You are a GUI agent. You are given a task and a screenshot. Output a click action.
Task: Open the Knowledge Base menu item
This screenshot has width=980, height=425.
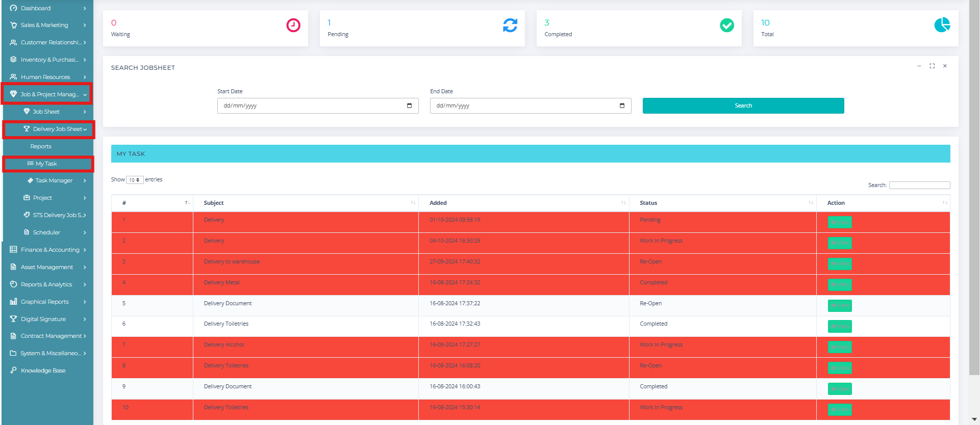43,371
